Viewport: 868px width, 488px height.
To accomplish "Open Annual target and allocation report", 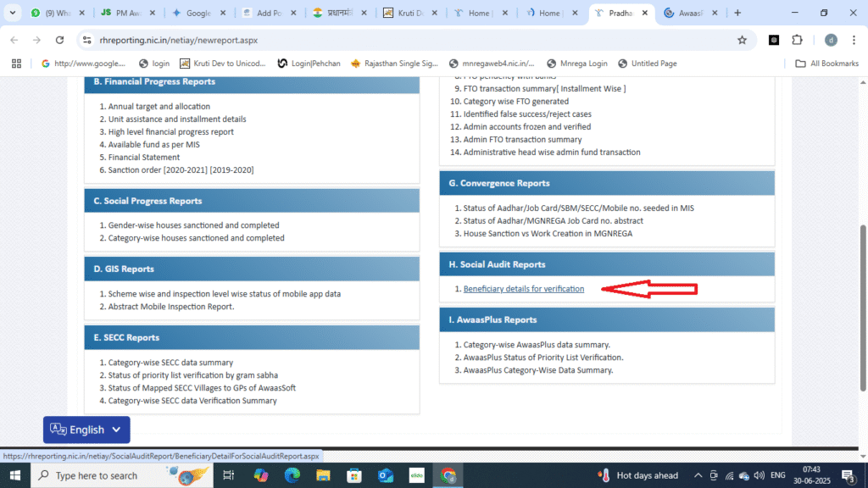I will click(159, 106).
